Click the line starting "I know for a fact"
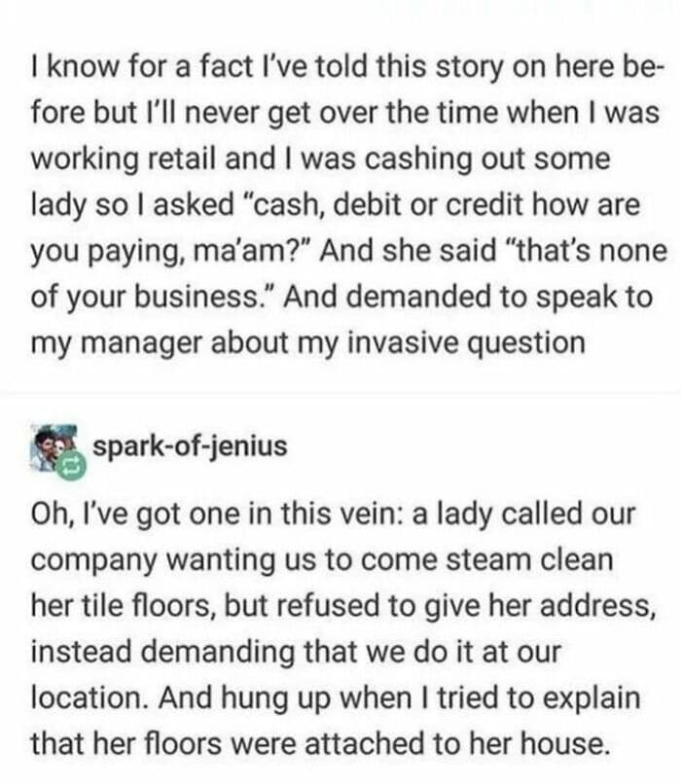The width and height of the screenshot is (681, 784). pos(347,66)
